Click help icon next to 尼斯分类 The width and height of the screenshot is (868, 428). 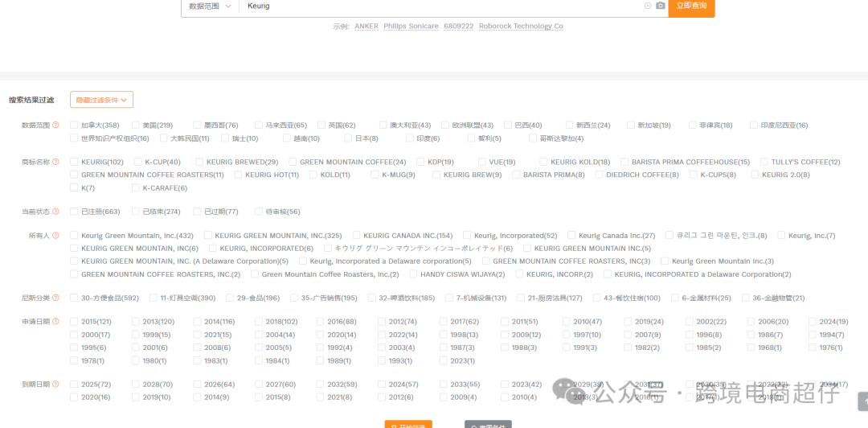pos(56,298)
